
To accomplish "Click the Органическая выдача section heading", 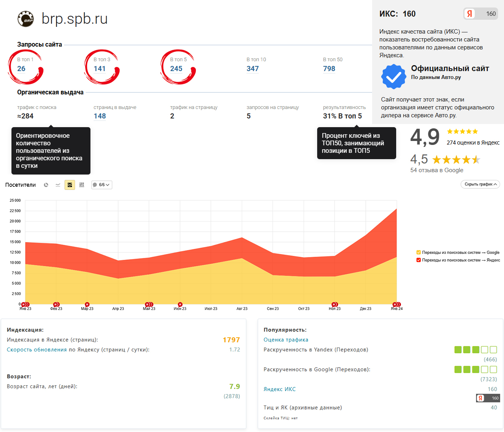I will tap(50, 92).
